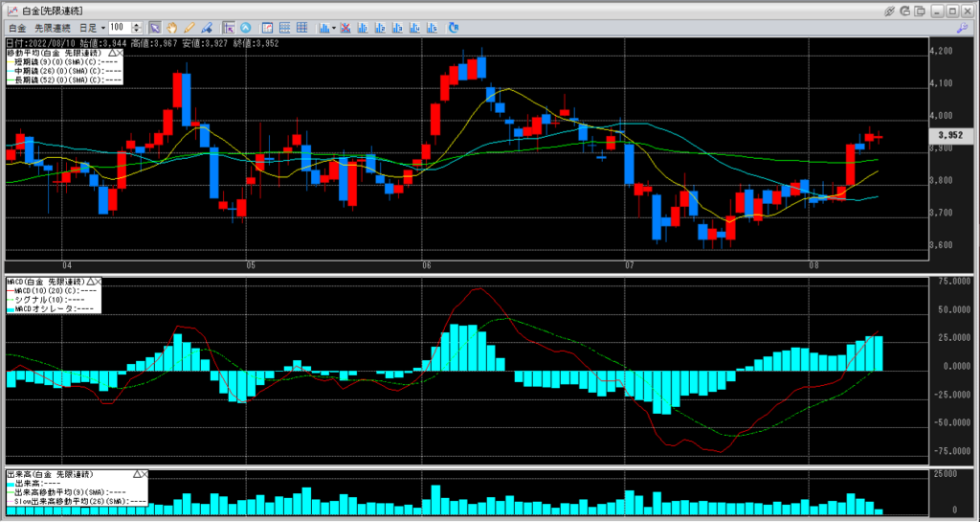Maximize the 白金 chart window
Image resolution: width=980 pixels, height=522 pixels.
coord(952,11)
